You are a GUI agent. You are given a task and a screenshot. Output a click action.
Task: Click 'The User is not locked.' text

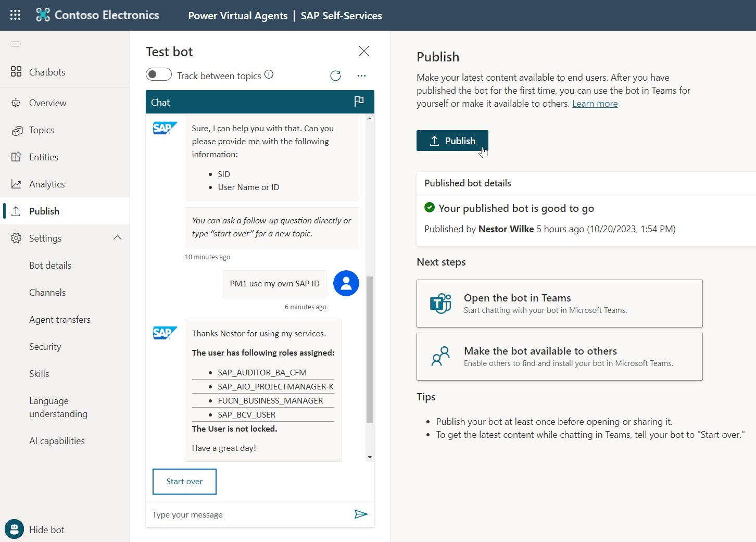tap(234, 429)
